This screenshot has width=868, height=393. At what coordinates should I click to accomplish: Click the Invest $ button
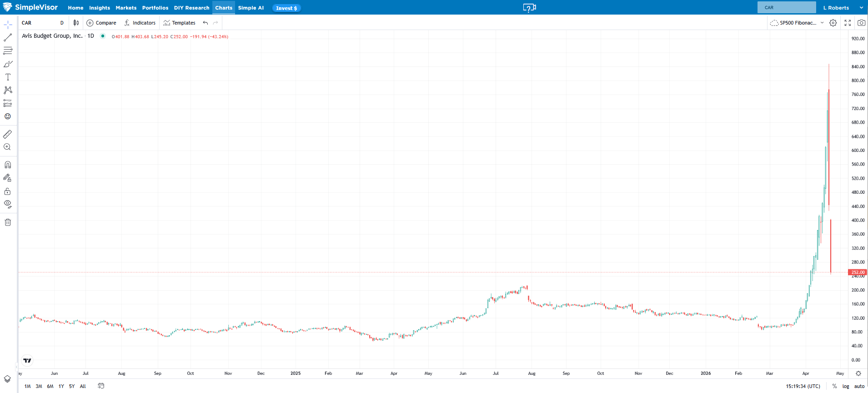286,8
